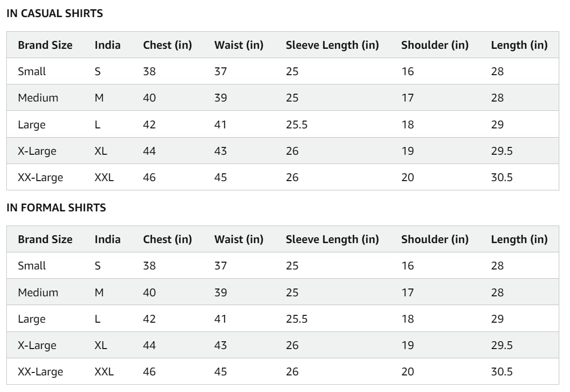Screen dimensions: 570x392
Task: Click 'Shoulder (in)' header in formal table
Action: point(435,240)
